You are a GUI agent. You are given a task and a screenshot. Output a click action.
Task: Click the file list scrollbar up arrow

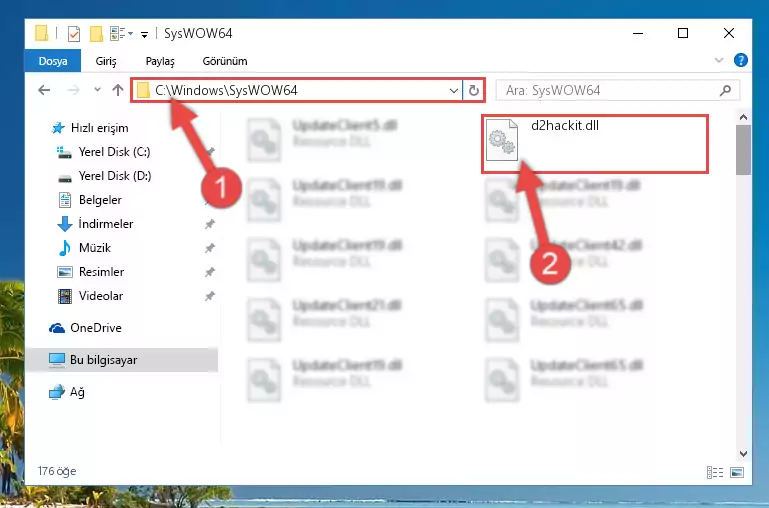tap(743, 117)
